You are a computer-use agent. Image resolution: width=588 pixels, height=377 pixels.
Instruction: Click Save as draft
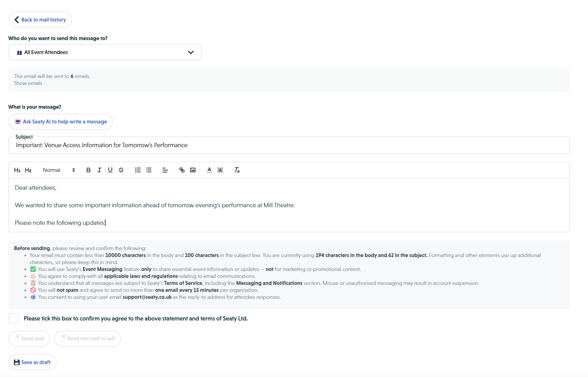tap(32, 362)
